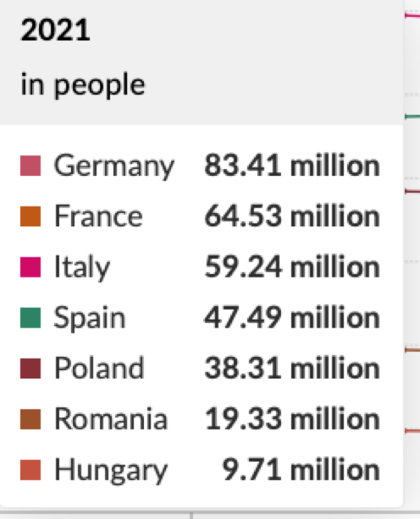Viewport: 420px width, 519px height.
Task: Select the Hungary color swatch
Action: coord(31,470)
